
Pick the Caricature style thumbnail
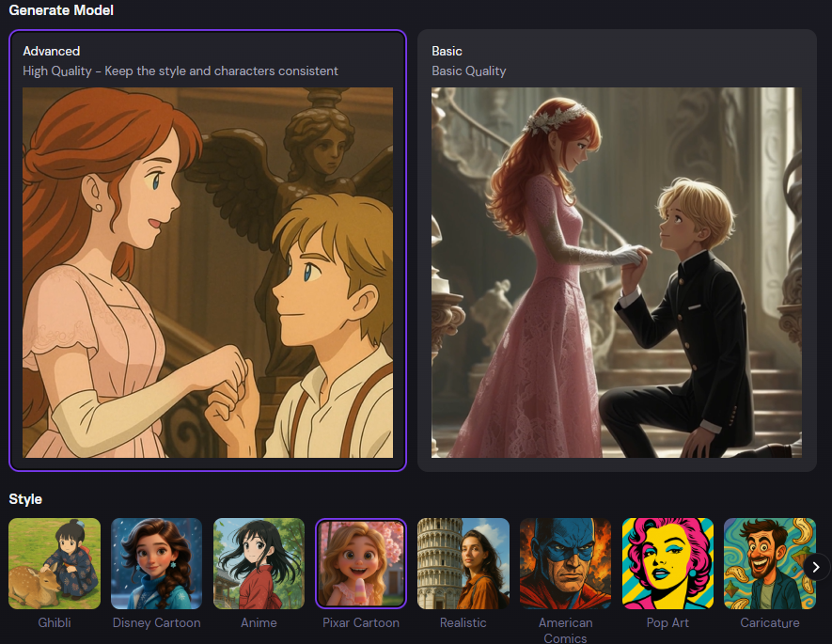(x=769, y=563)
